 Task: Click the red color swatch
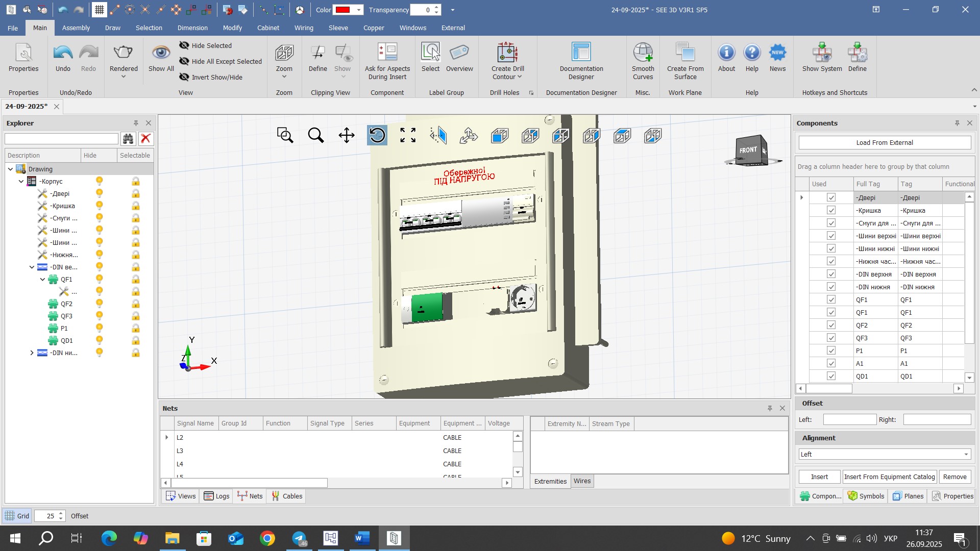coord(342,10)
